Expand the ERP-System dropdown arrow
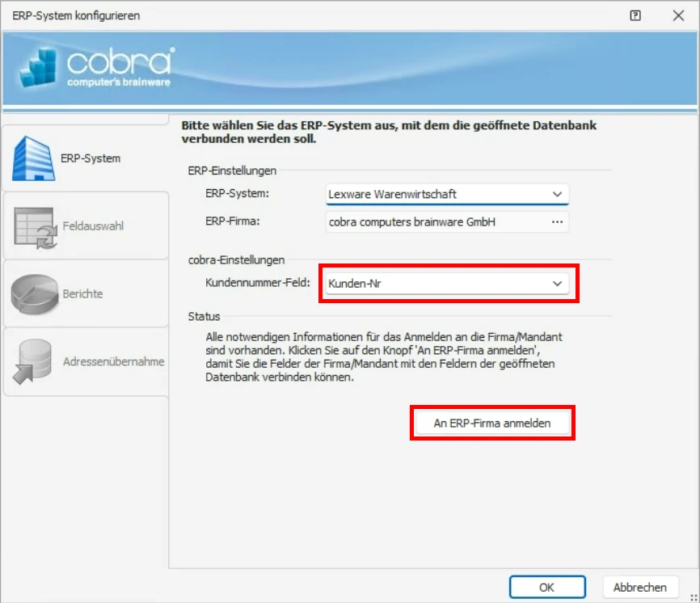Image resolution: width=700 pixels, height=603 pixels. (x=557, y=194)
